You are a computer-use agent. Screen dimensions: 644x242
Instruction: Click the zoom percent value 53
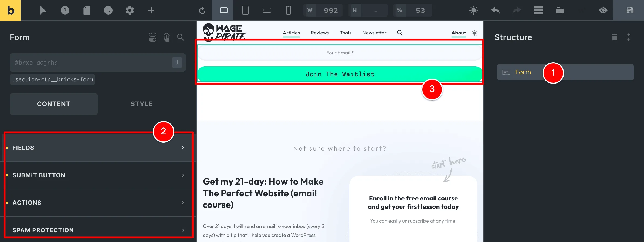[x=420, y=11]
